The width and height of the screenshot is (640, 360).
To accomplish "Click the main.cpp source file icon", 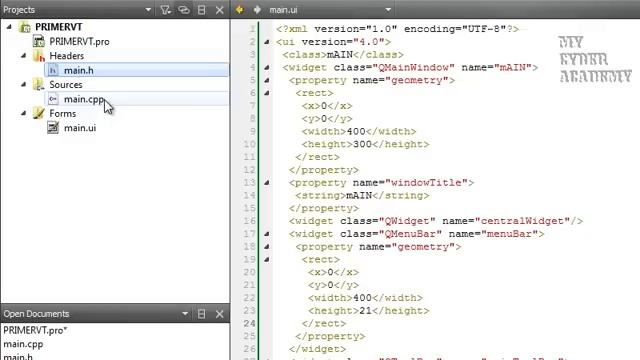I will (x=53, y=99).
